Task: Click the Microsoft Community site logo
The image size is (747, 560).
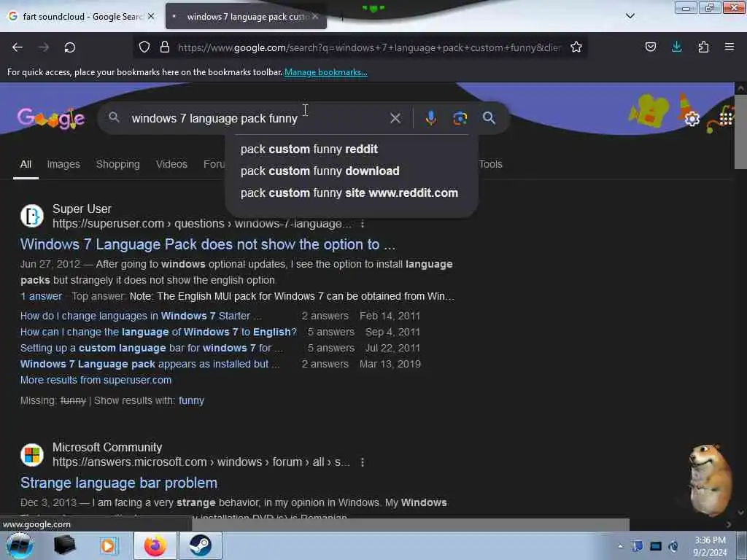Action: click(x=32, y=455)
